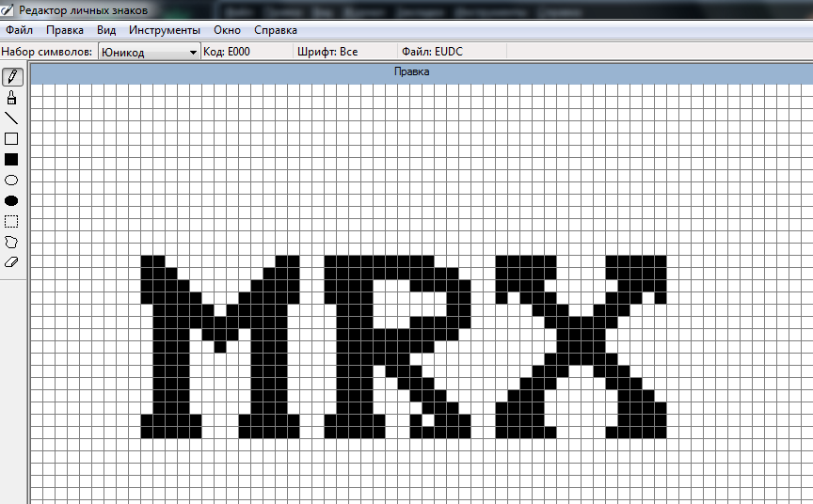Select the Pencil tool

(12, 77)
